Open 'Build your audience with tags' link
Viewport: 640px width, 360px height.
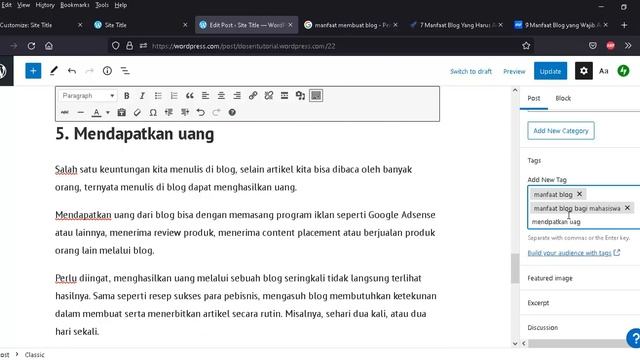[x=573, y=253]
